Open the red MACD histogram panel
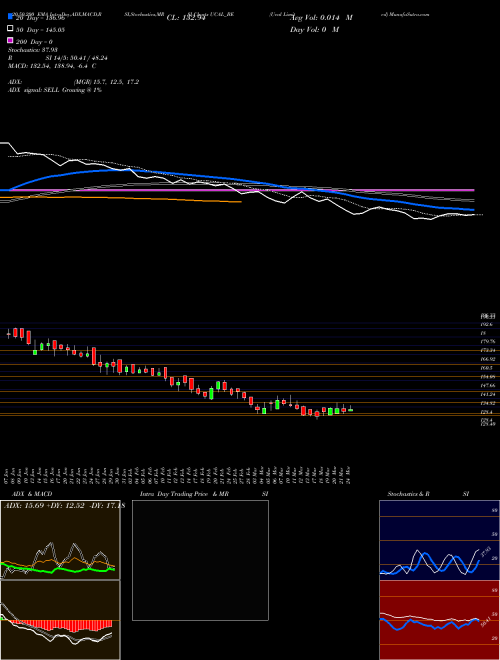 [x=60, y=620]
